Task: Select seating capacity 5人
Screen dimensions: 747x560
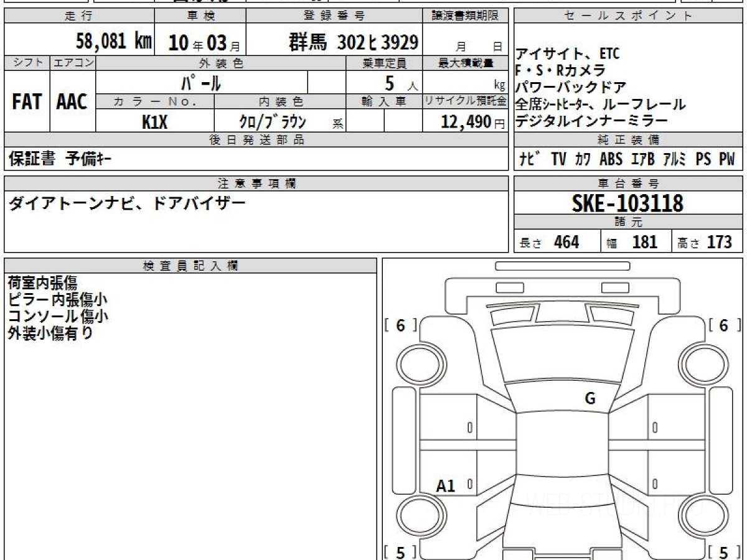Action: pyautogui.click(x=402, y=82)
